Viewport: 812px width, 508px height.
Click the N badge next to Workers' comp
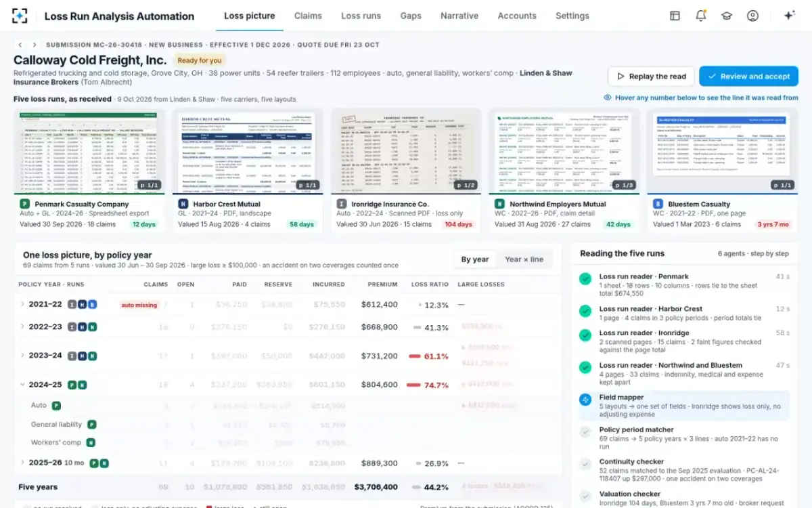tap(91, 443)
